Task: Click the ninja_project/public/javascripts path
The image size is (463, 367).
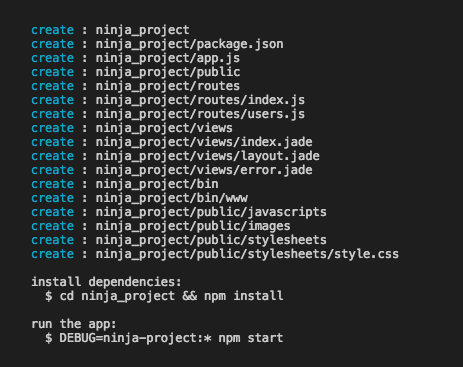Action: [x=211, y=212]
